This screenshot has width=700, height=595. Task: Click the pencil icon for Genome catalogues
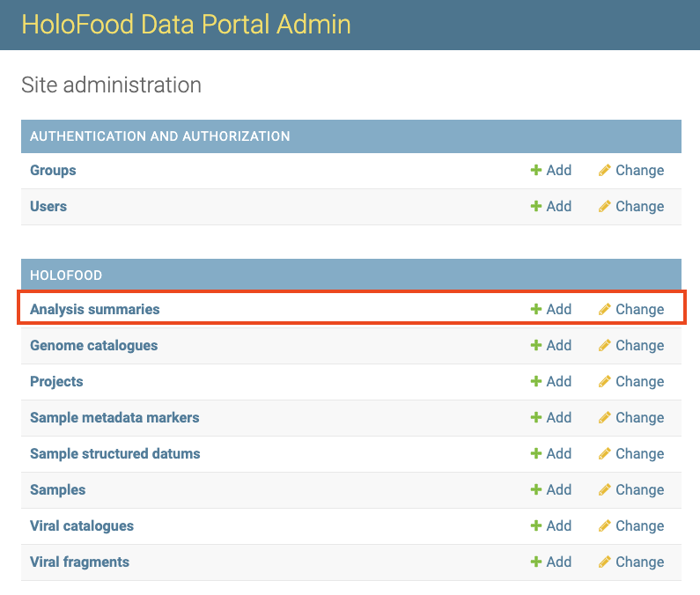[604, 345]
